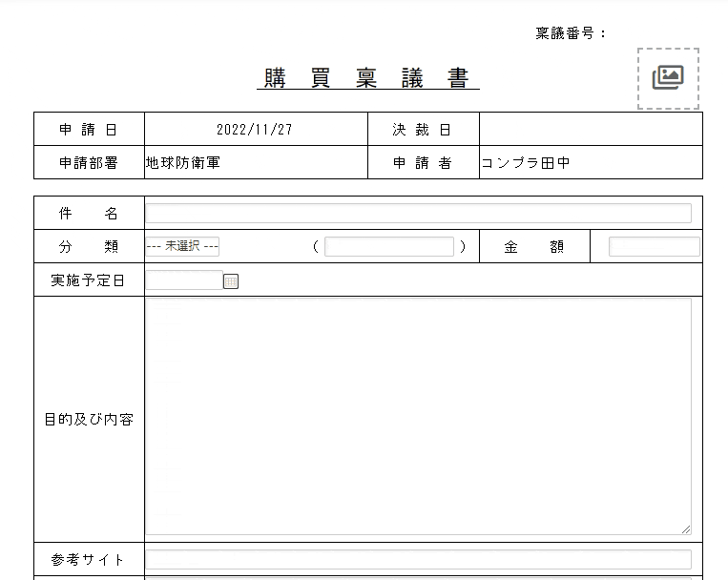The height and width of the screenshot is (580, 728).
Task: Click the 実施予定日 label cell
Action: [89, 280]
